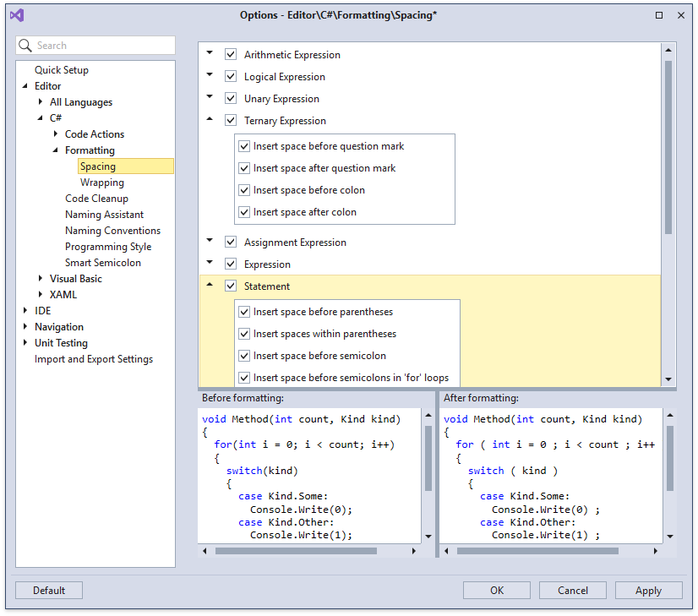Expand the Visual Basic tree node
Image resolution: width=698 pixels, height=616 pixels.
click(40, 278)
